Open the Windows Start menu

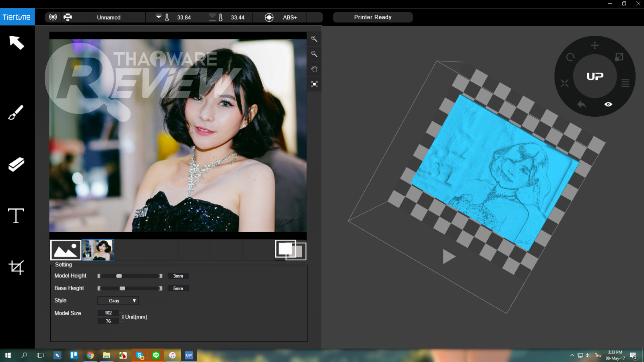(8, 355)
